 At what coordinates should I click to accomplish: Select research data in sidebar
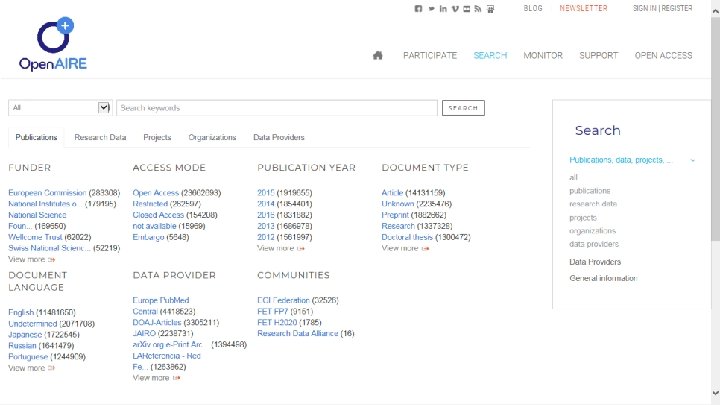pos(593,203)
